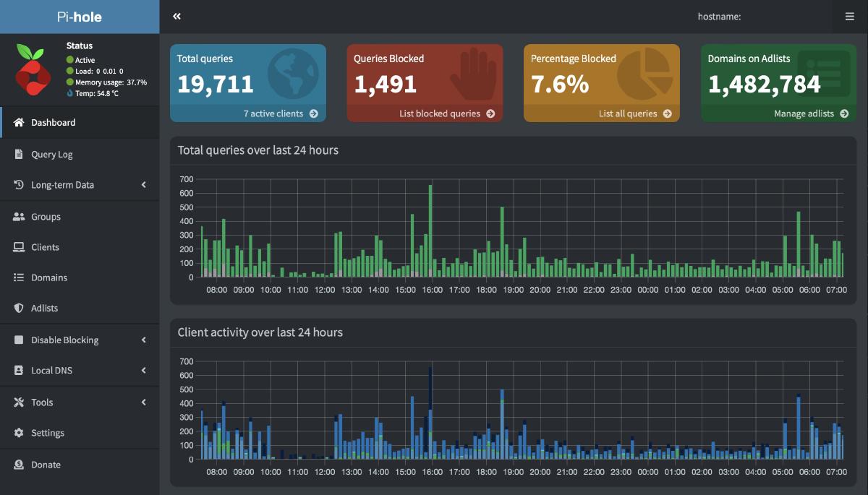Click the Query Log file icon

(x=19, y=154)
